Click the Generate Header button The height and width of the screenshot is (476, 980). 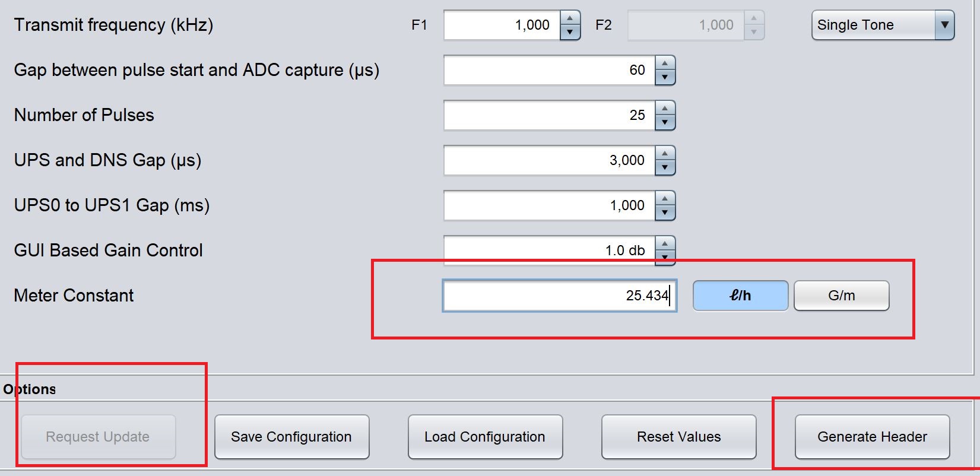point(872,437)
